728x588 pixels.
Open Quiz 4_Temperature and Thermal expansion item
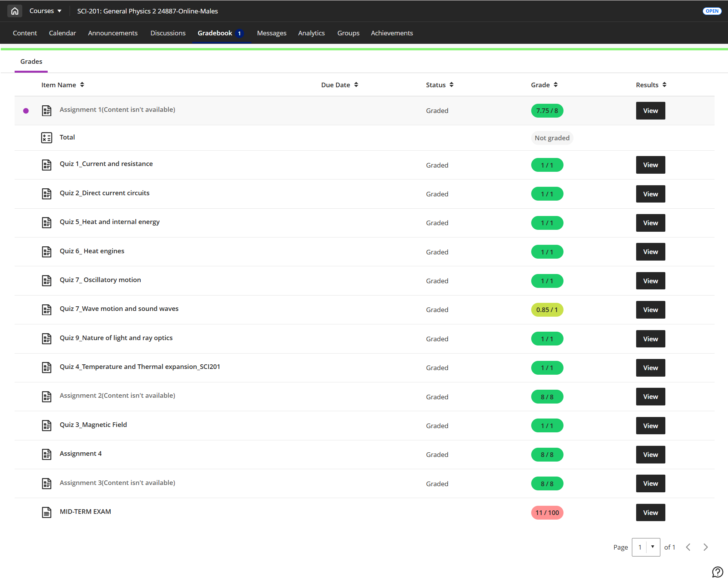point(140,367)
